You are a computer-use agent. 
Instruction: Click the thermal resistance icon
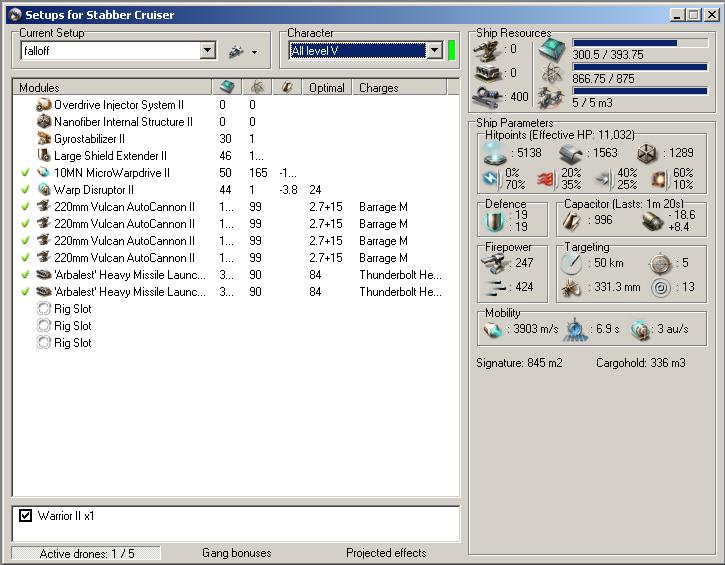[x=547, y=178]
